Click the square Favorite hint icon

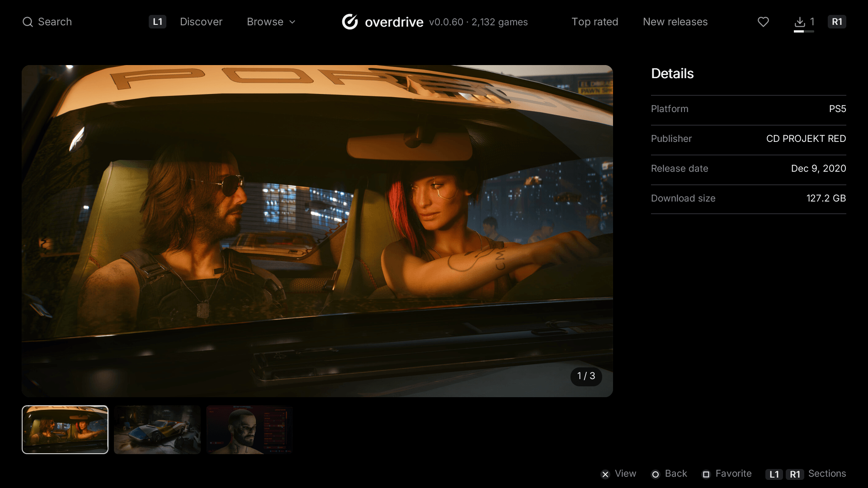pyautogui.click(x=706, y=474)
